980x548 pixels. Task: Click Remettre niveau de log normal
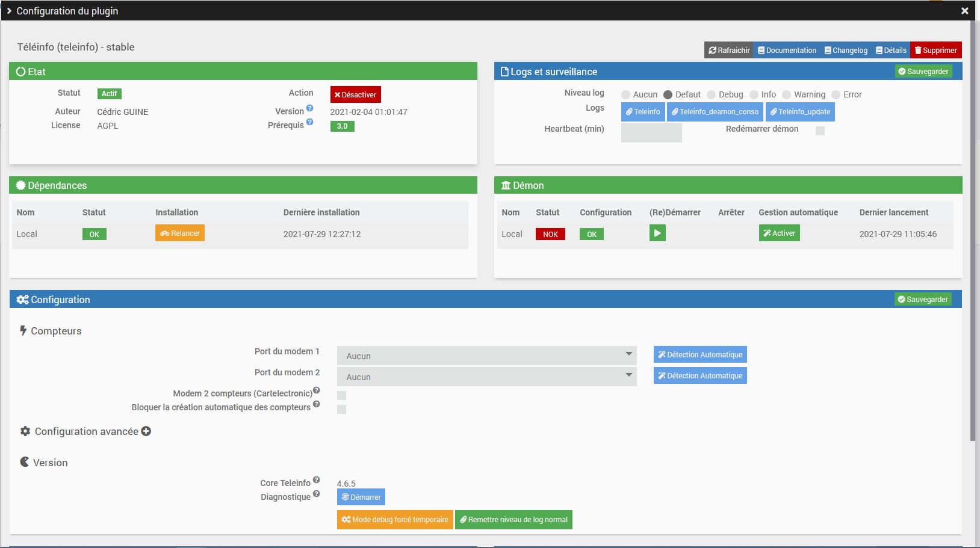point(513,520)
